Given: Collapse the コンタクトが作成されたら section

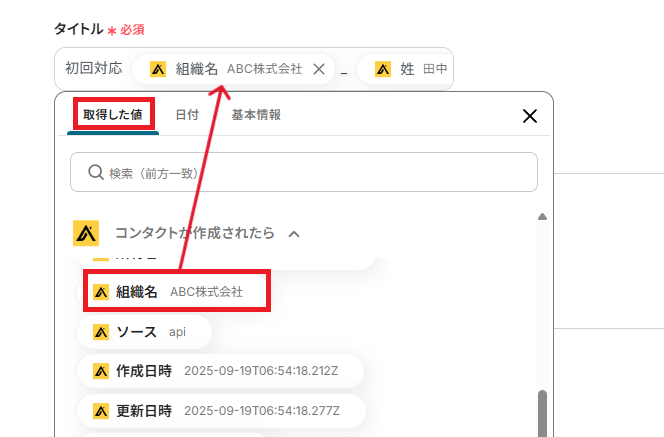Looking at the screenshot, I should (x=294, y=234).
